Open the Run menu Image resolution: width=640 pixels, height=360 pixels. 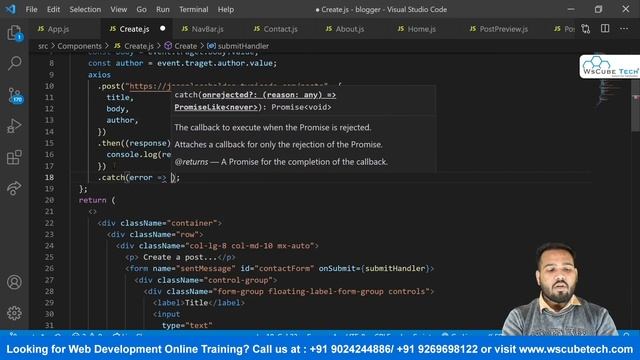[162, 9]
